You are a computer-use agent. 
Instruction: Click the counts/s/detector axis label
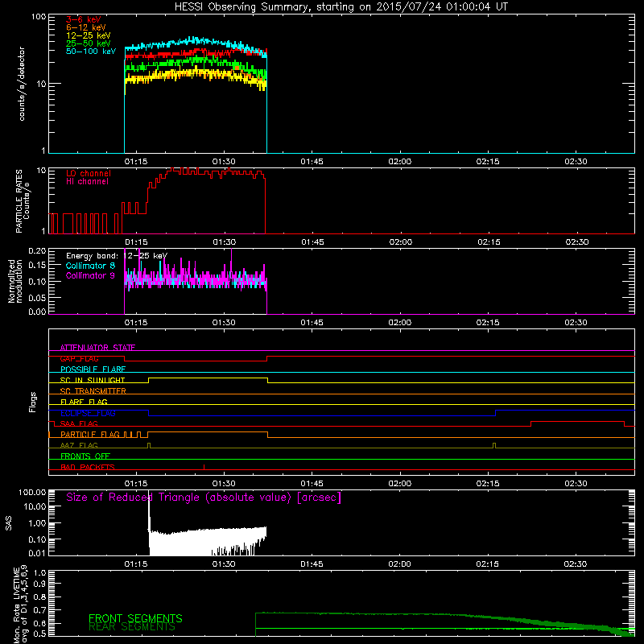click(22, 84)
